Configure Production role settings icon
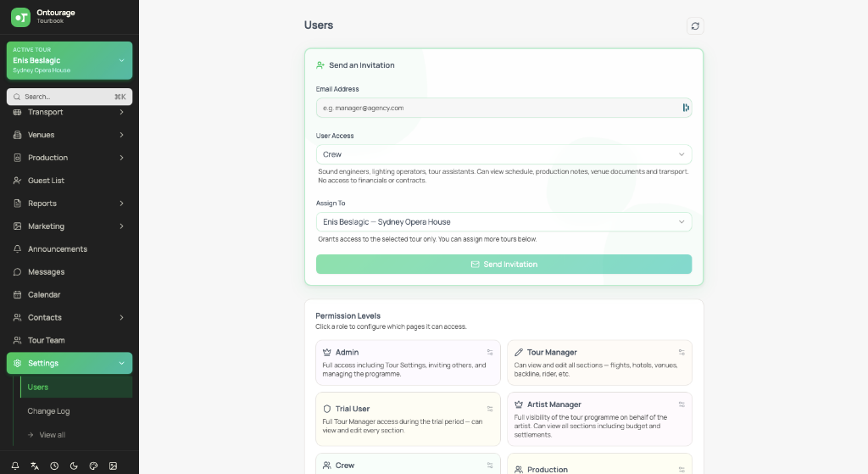This screenshot has height=474, width=868. [x=682, y=470]
